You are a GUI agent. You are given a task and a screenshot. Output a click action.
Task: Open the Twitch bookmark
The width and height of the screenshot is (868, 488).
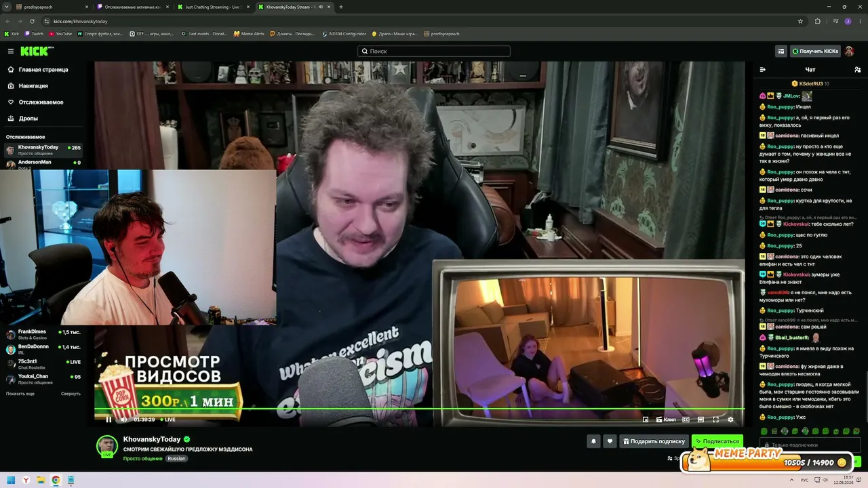pyautogui.click(x=34, y=34)
